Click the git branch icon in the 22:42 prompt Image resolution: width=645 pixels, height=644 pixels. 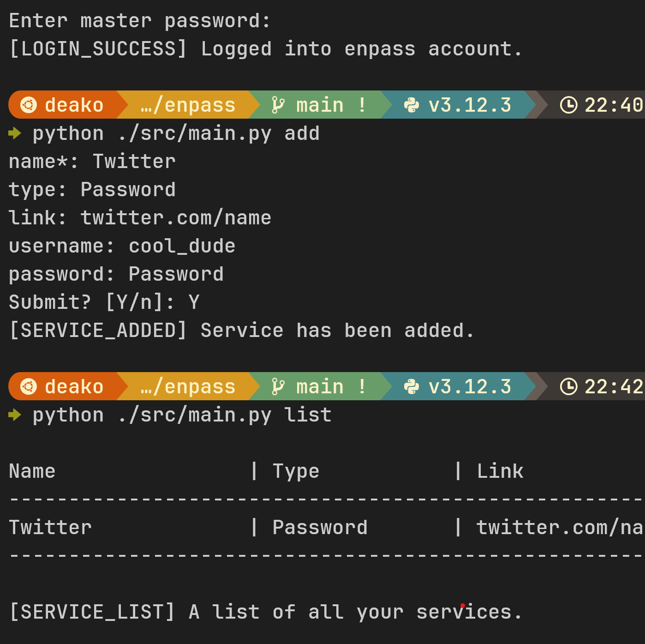(x=278, y=386)
